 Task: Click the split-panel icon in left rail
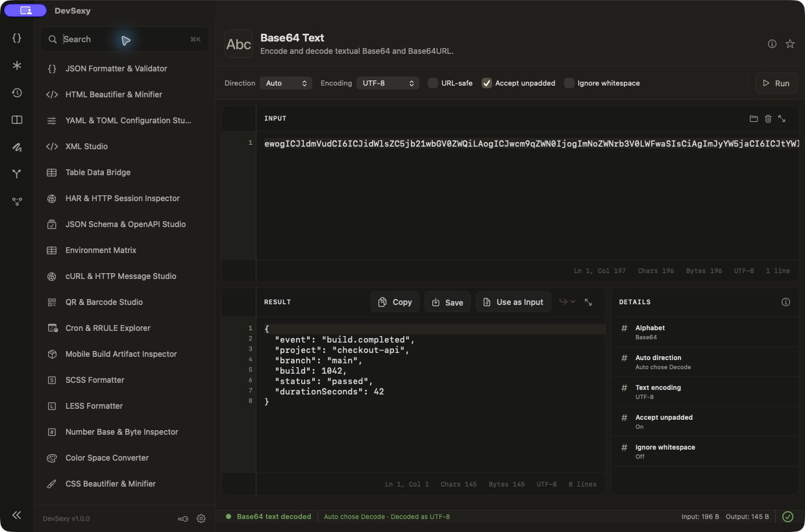[17, 120]
